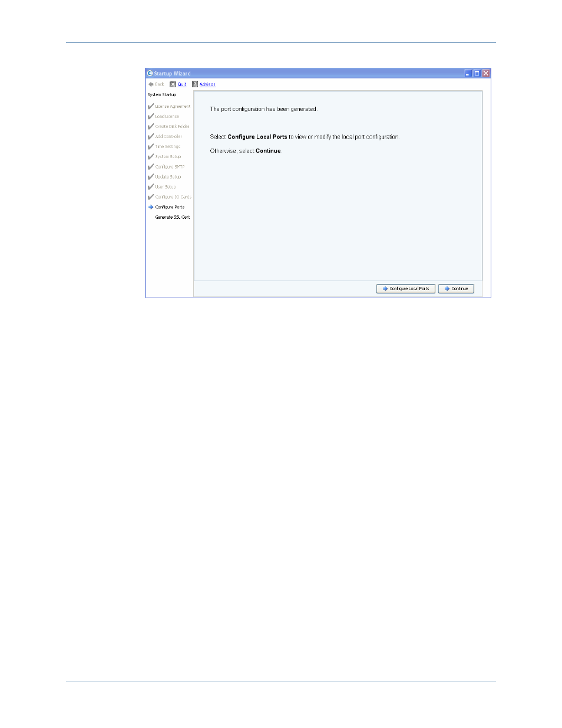Click the Continue button
This screenshot has width=562, height=728.
456,289
